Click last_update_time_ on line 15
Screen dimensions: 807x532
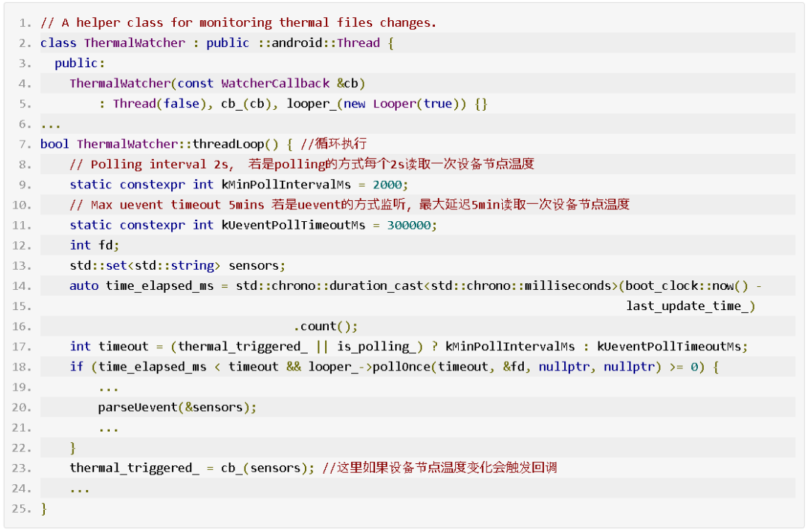[687, 306]
